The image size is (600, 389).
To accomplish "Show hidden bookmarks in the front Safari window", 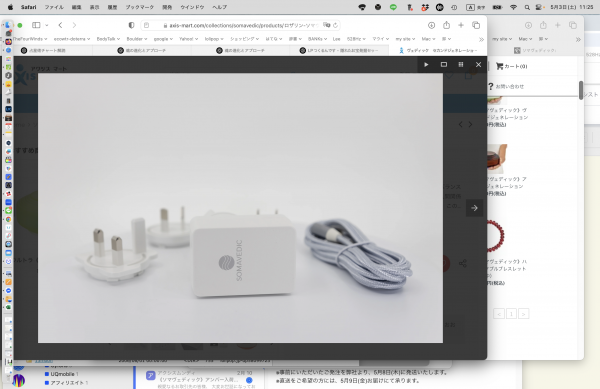I will coord(481,39).
